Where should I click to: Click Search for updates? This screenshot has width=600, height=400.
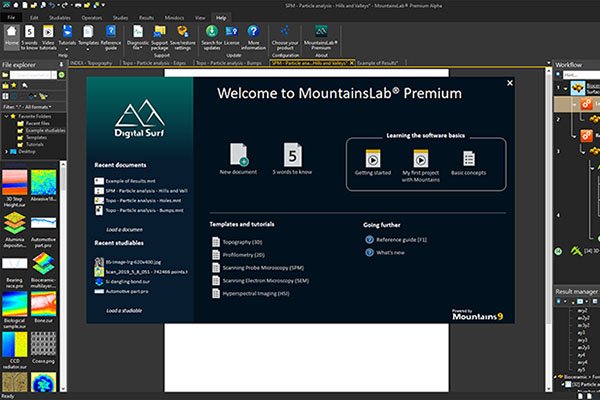(212, 37)
